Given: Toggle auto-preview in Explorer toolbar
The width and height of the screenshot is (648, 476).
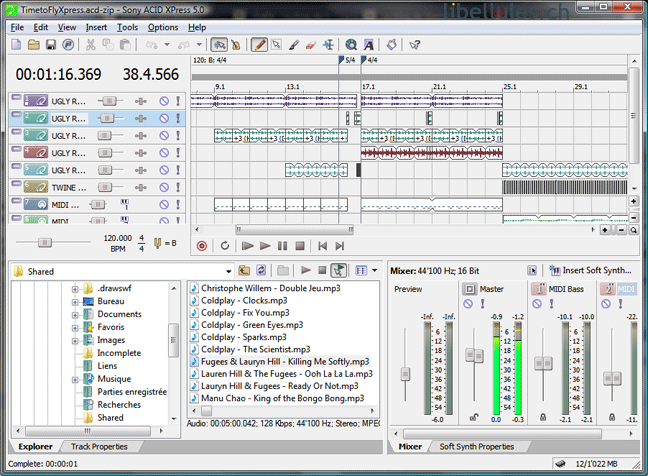Looking at the screenshot, I should pyautogui.click(x=339, y=271).
